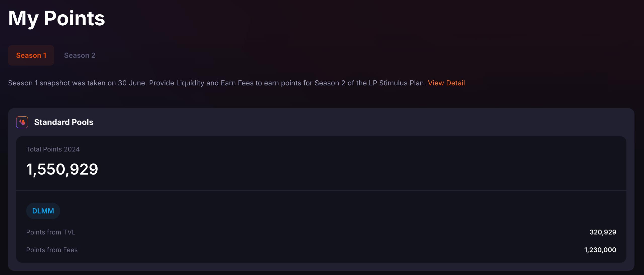Screen dimensions: 644x275
Task: Open the View Detail link
Action: (x=446, y=83)
